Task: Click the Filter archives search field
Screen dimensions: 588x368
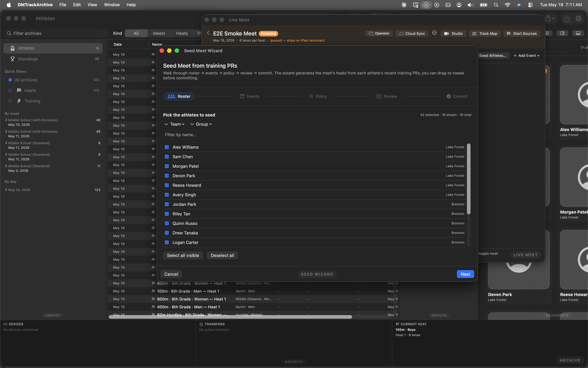Action: [56, 33]
